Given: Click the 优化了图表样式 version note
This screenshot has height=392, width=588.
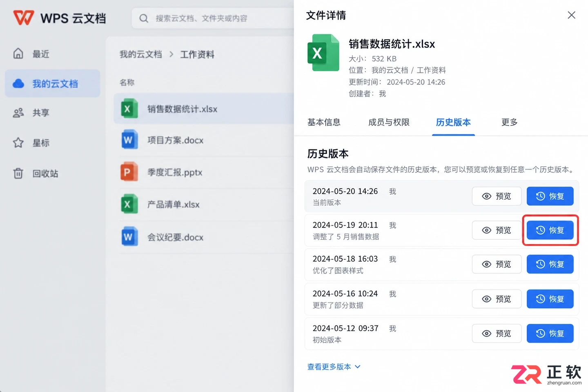Looking at the screenshot, I should point(338,271).
